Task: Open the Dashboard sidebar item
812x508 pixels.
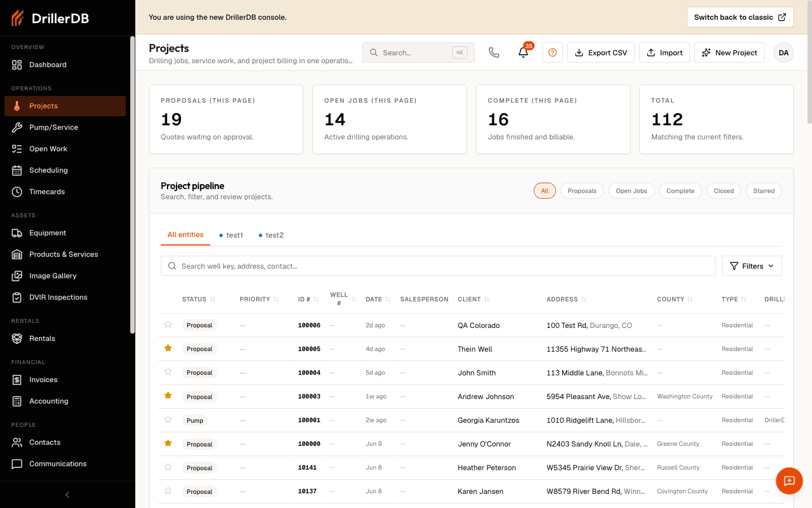Action: pos(65,65)
